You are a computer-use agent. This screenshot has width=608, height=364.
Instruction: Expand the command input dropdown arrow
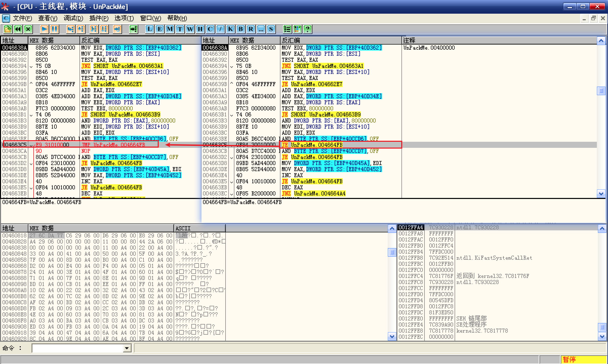pos(127,348)
